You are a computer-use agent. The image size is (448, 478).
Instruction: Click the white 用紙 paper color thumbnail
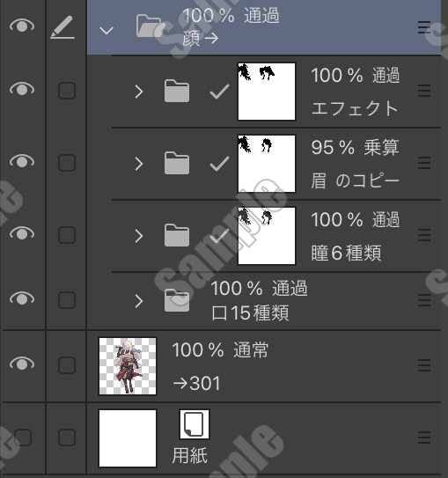point(128,438)
